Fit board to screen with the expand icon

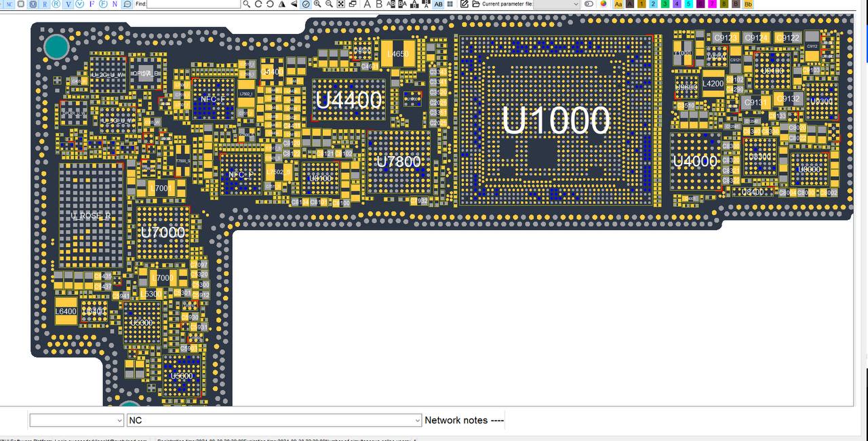click(341, 4)
